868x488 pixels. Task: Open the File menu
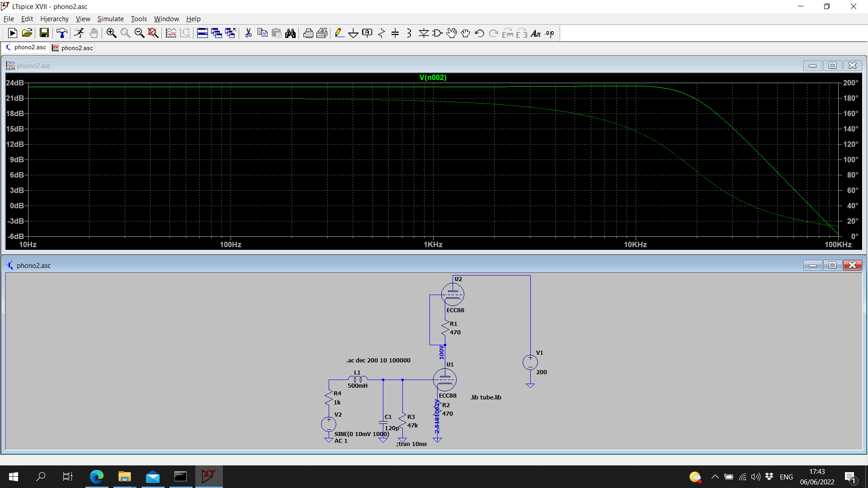(x=9, y=19)
